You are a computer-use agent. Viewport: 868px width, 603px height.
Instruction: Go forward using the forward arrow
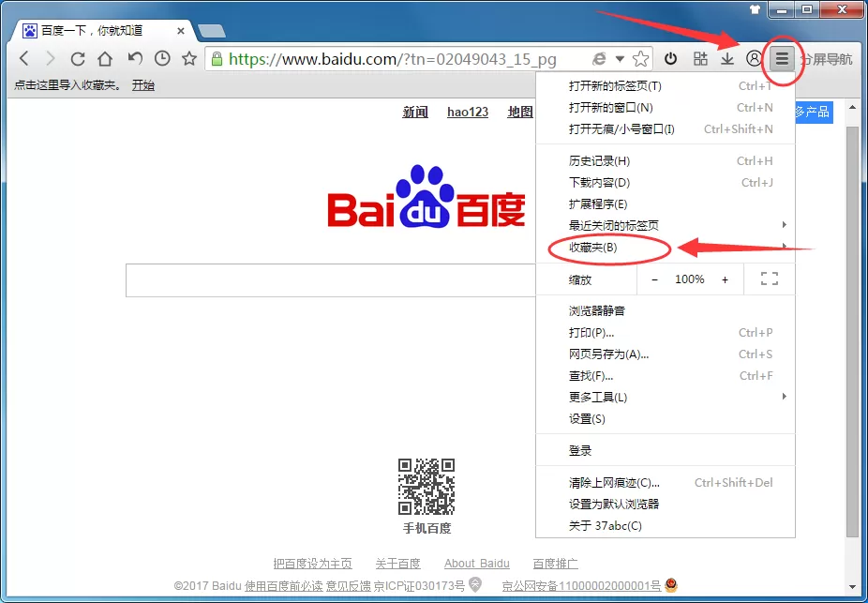51,58
